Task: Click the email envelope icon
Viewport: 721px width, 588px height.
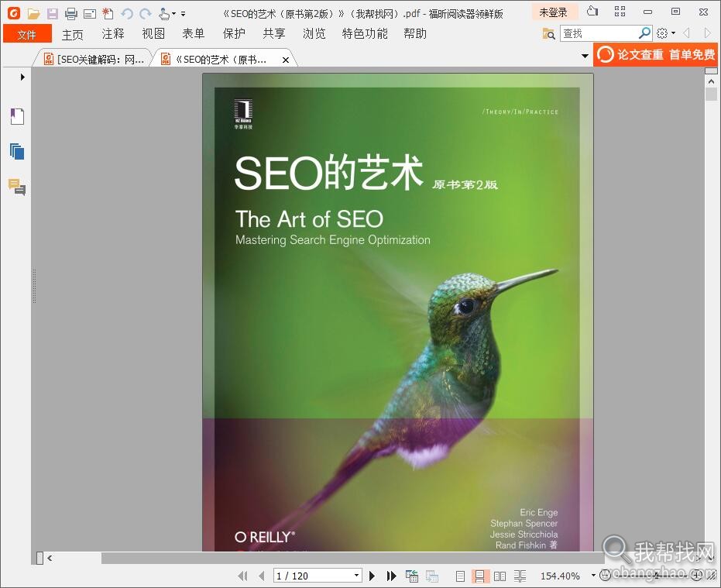Action: 90,14
